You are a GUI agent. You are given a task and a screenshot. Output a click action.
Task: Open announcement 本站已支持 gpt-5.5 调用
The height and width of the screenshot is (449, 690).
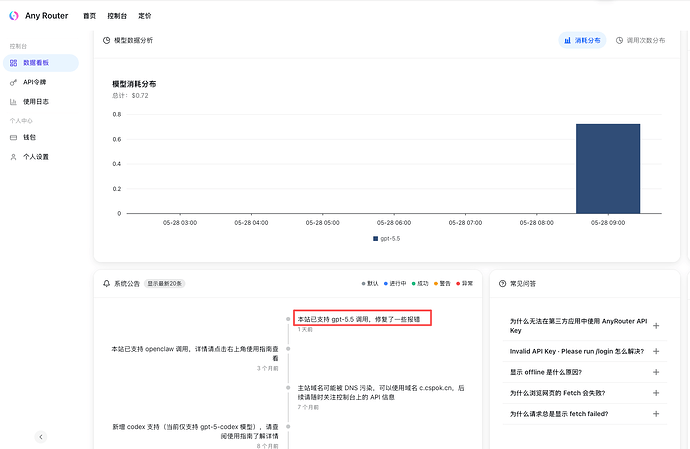click(359, 319)
